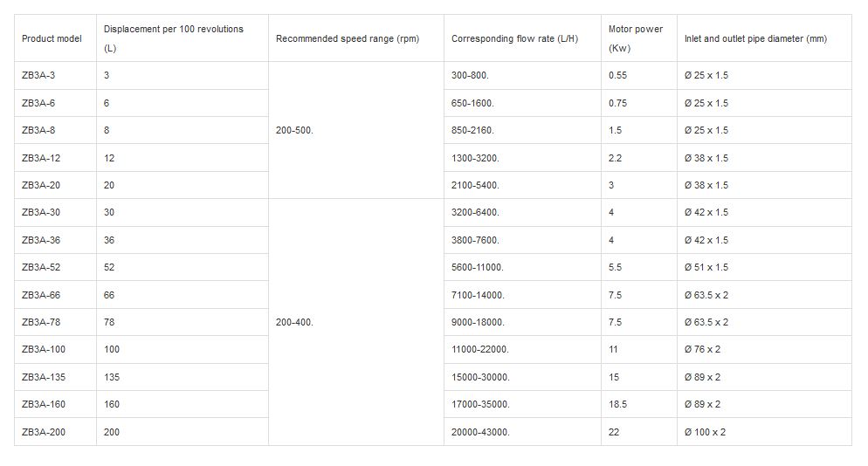Click the ZB3A-30 product model cell
Viewport: 868px width, 466px height.
[x=41, y=212]
